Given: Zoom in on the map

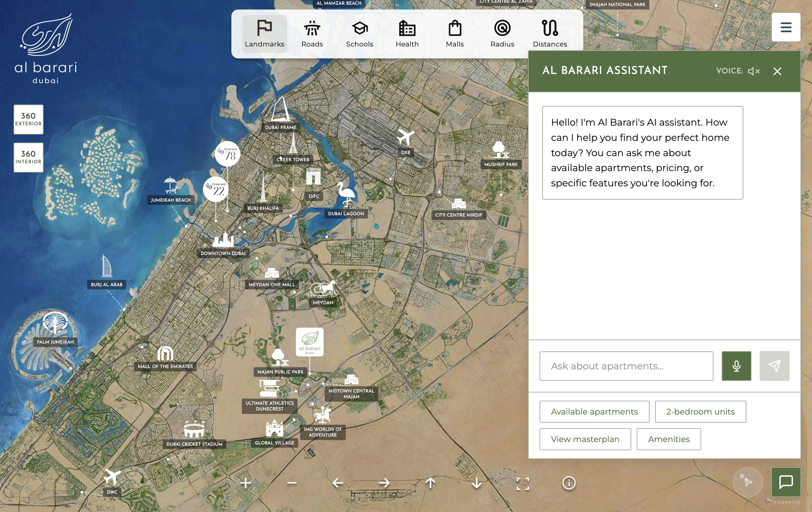Looking at the screenshot, I should pyautogui.click(x=245, y=483).
